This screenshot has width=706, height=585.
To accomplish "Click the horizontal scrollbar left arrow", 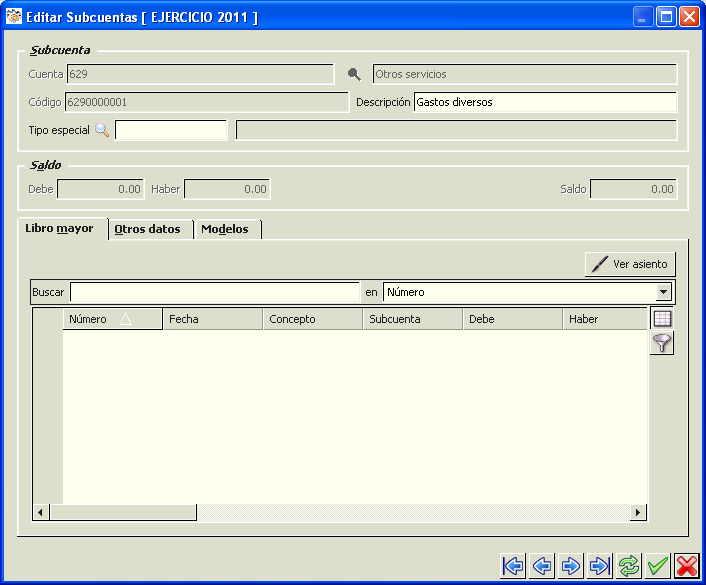I will pyautogui.click(x=41, y=512).
